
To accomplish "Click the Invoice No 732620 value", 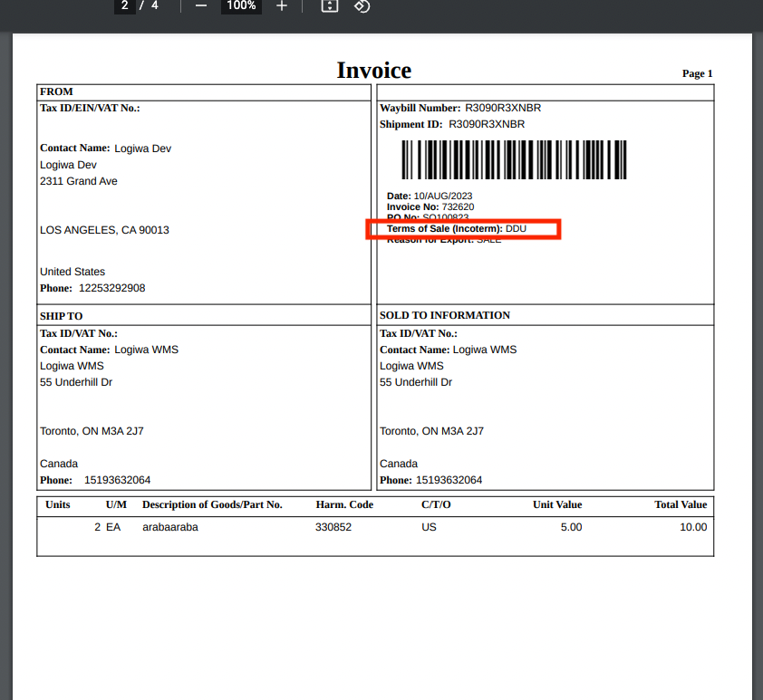I will (x=457, y=206).
